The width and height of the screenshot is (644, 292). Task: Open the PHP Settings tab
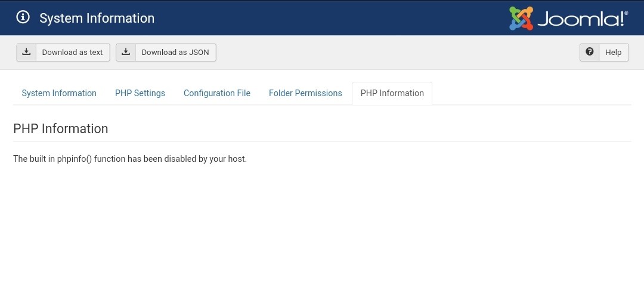(140, 93)
